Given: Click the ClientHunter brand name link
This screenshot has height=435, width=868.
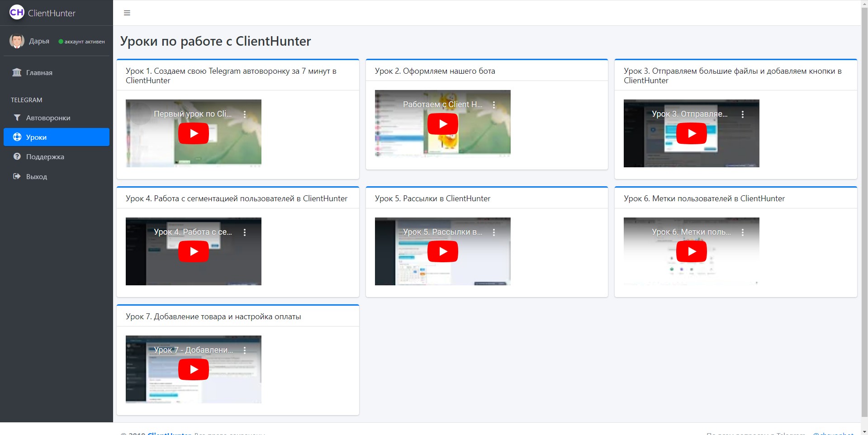Looking at the screenshot, I should click(x=52, y=13).
